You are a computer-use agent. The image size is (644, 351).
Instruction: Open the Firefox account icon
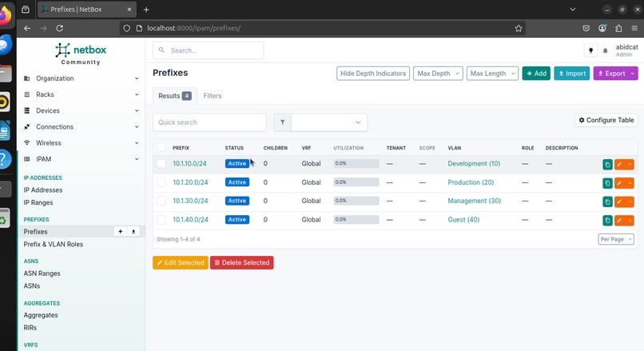[x=602, y=28]
